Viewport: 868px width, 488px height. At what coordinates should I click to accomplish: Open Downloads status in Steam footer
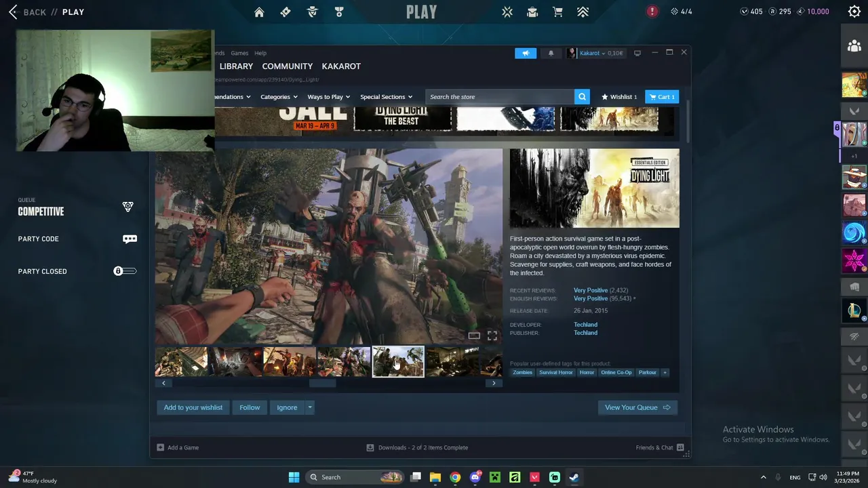417,447
